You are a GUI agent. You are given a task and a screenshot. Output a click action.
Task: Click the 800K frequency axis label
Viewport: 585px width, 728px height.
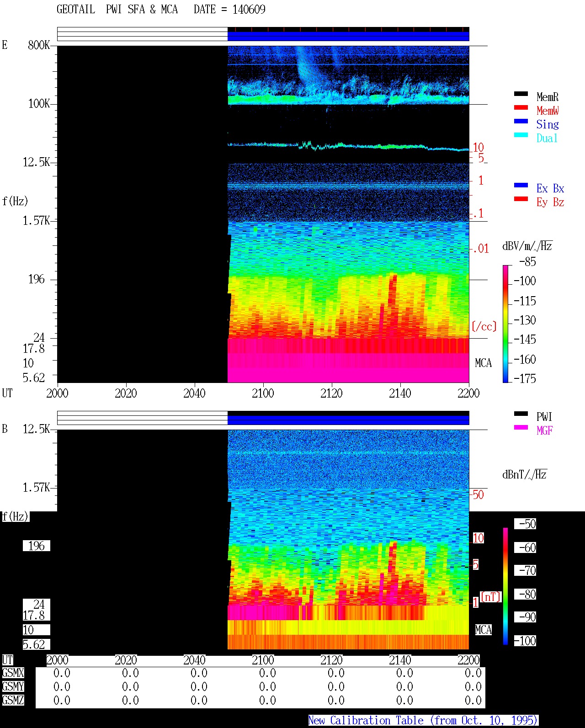(x=39, y=45)
